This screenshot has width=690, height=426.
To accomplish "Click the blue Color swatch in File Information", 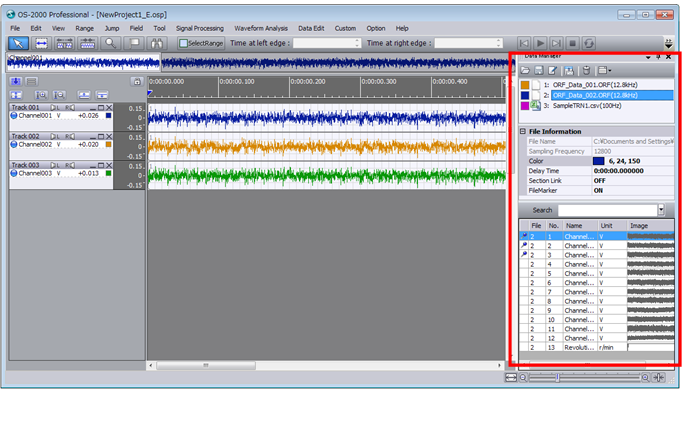I will (598, 161).
